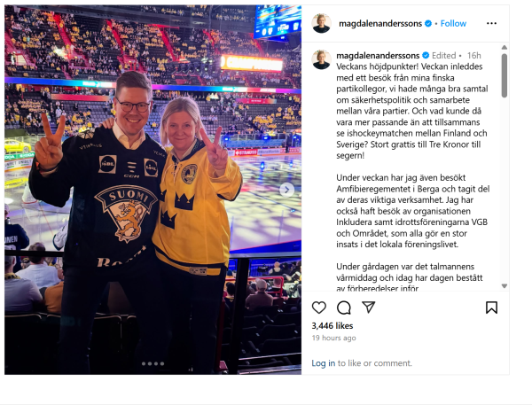Viewport: 532px width, 405px height.
Task: Click caption scrollbar down arrow
Action: pyautogui.click(x=505, y=286)
